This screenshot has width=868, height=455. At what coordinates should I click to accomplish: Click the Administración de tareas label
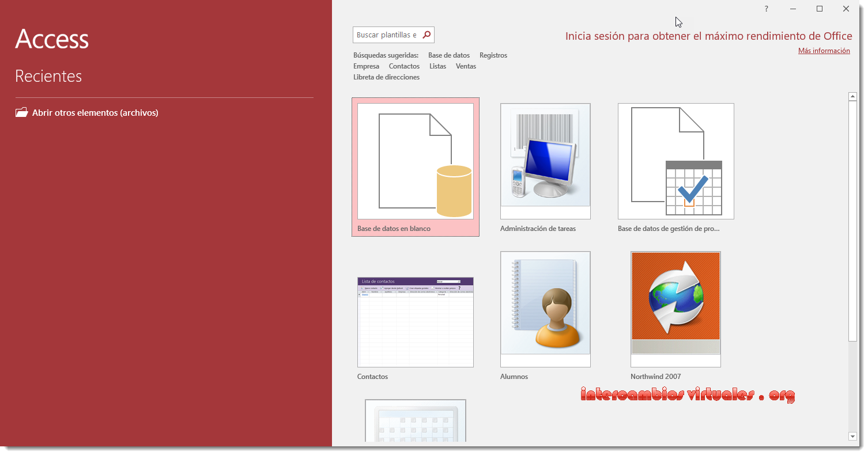tap(538, 229)
